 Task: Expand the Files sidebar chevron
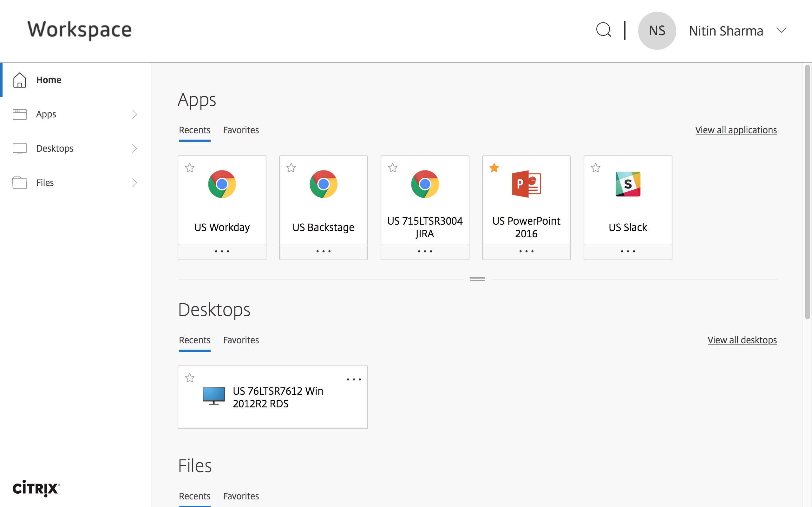(134, 183)
